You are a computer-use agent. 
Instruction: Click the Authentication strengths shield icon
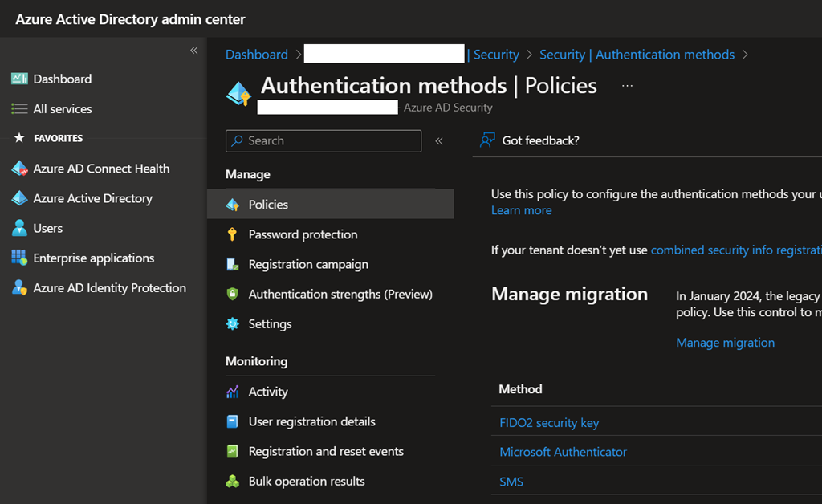[233, 294]
